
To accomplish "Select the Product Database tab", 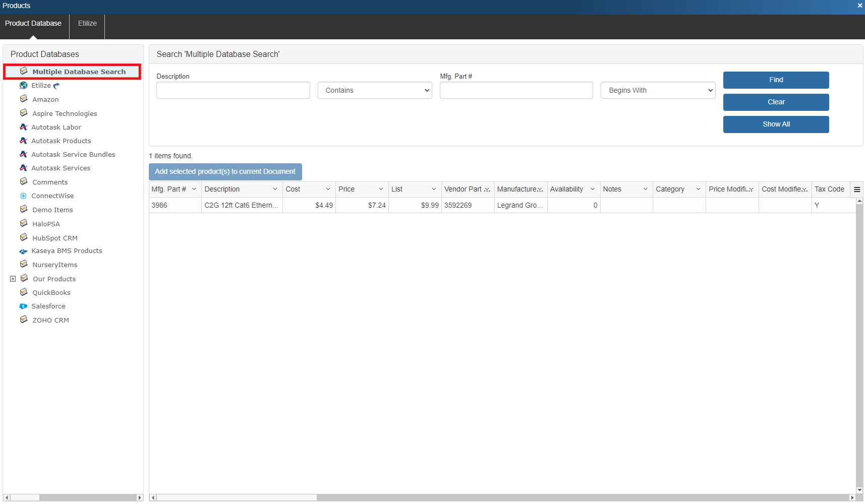I will 33,23.
